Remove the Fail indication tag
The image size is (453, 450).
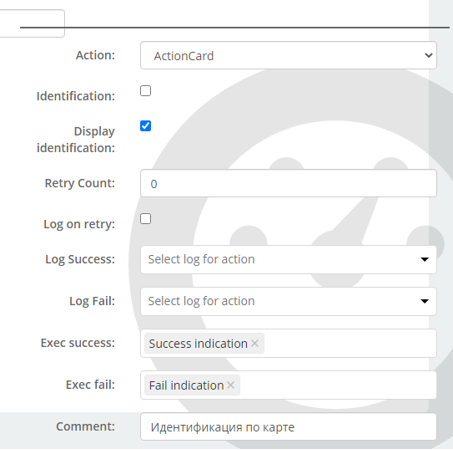[231, 385]
